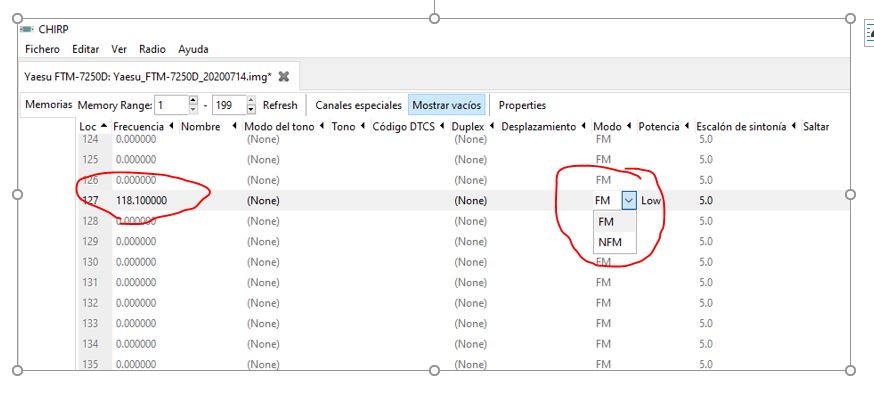Click the Memory Range start field
This screenshot has height=393, width=874.
171,105
